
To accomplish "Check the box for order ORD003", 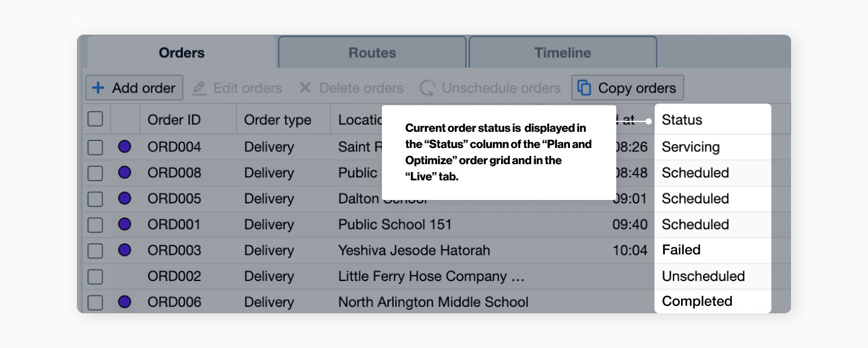I will (x=95, y=250).
